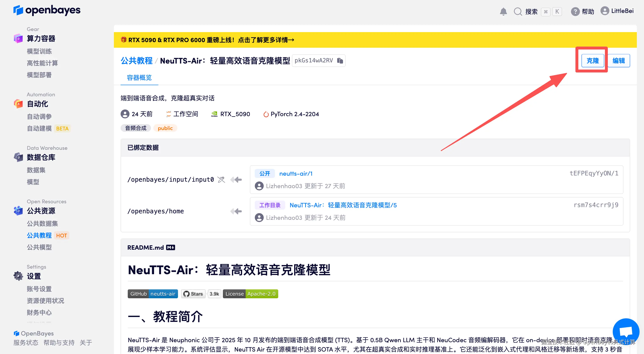This screenshot has height=354, width=644.
Task: Unbind input0 dataset with the unlink icon
Action: click(x=221, y=179)
